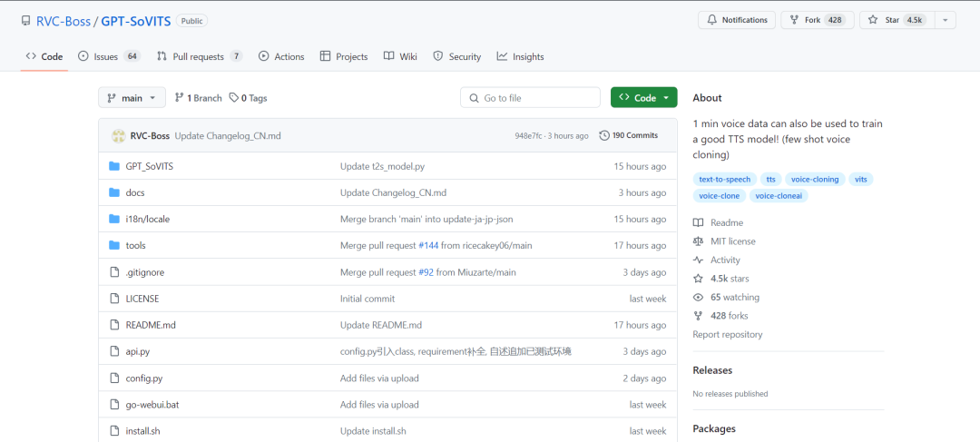Screen dimensions: 980x442
Task: Click commit hash 948e7fc
Action: (530, 135)
